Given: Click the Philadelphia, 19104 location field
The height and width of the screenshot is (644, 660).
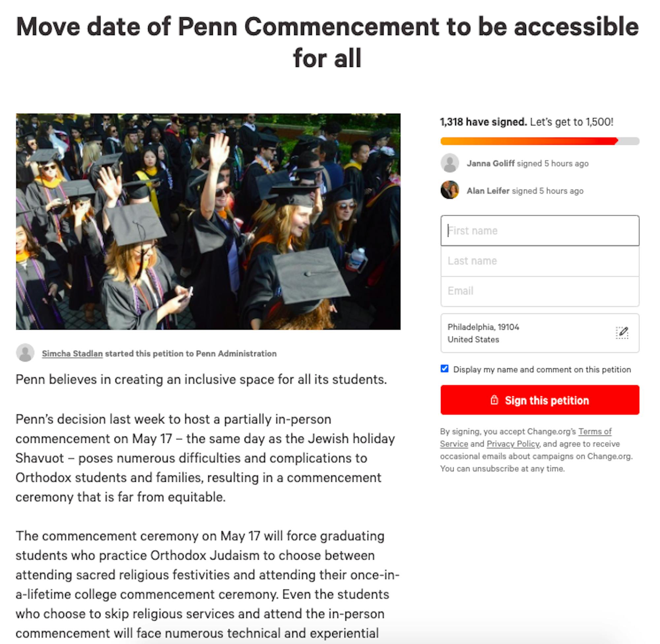Looking at the screenshot, I should (x=528, y=334).
